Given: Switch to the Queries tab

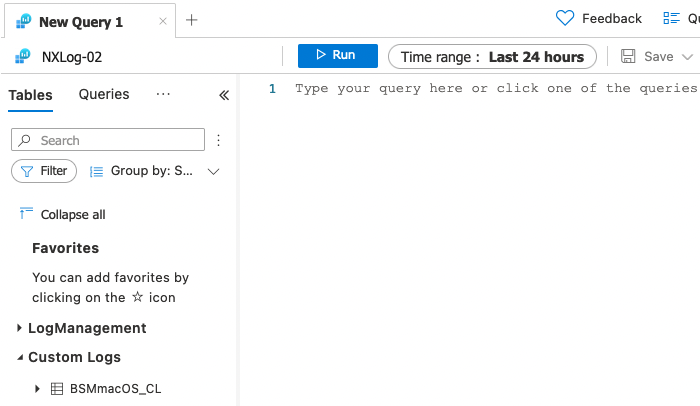Looking at the screenshot, I should pos(104,95).
